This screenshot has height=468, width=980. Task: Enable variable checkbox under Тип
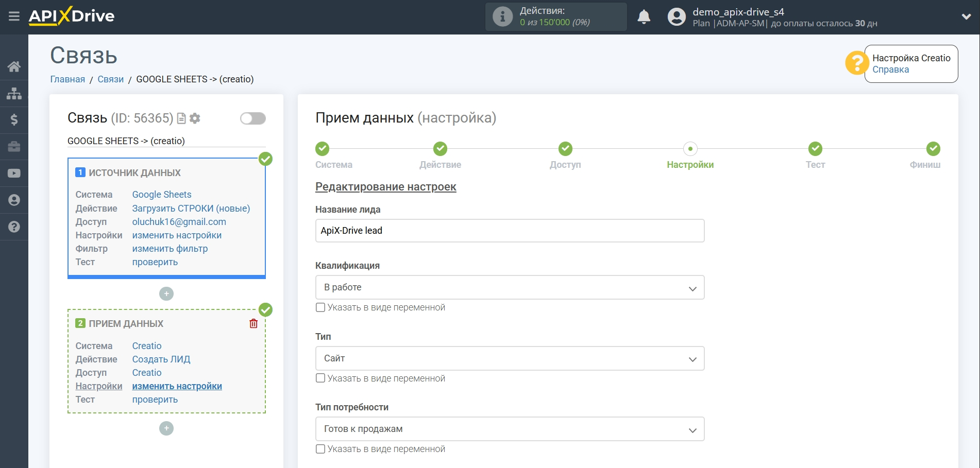coord(320,378)
